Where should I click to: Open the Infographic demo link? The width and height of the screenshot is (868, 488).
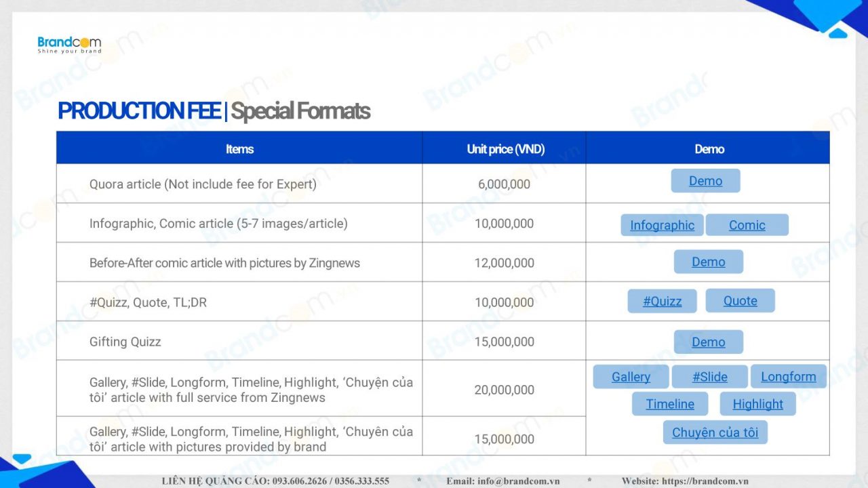coord(662,225)
